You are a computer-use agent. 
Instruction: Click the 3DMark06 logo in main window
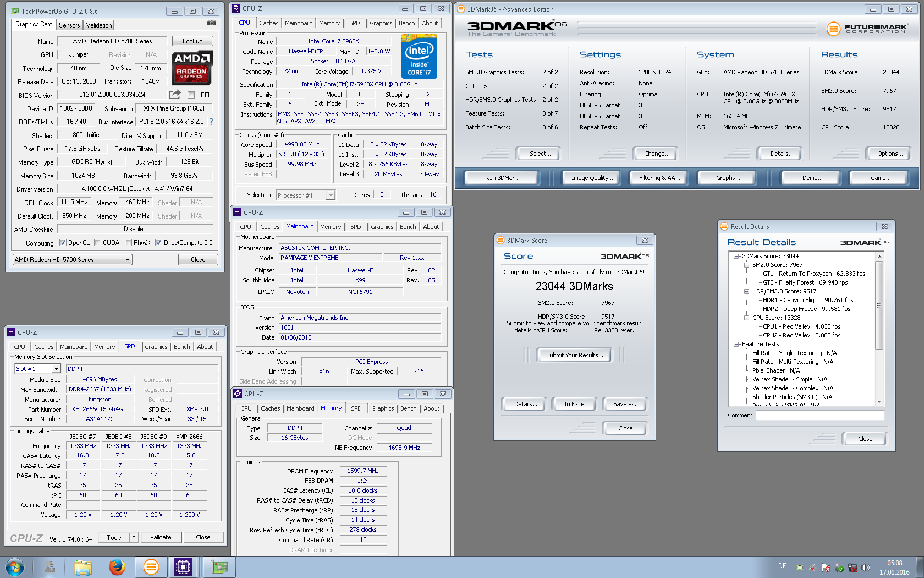coord(516,28)
